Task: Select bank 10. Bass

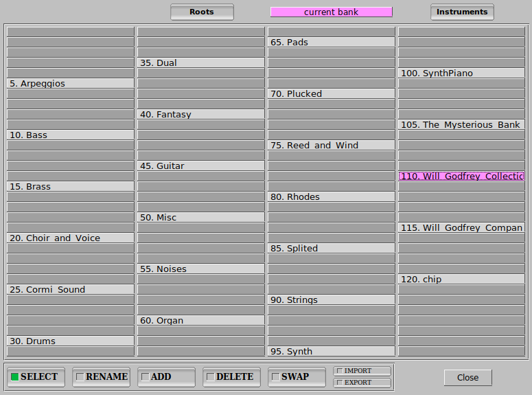Action: coord(71,135)
